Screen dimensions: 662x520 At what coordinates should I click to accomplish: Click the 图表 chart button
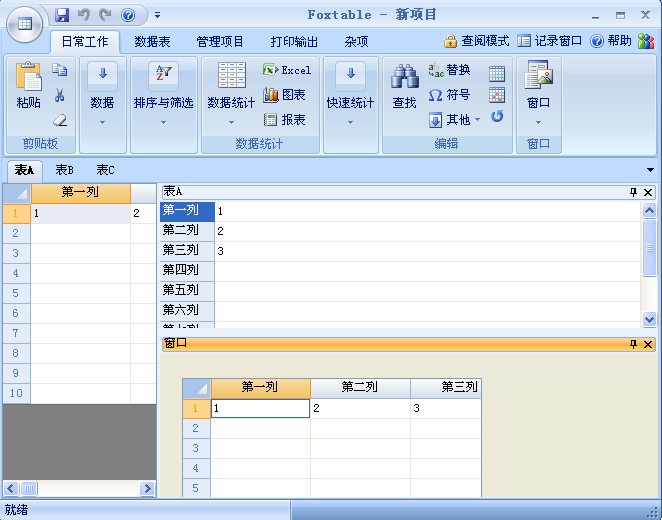click(285, 95)
